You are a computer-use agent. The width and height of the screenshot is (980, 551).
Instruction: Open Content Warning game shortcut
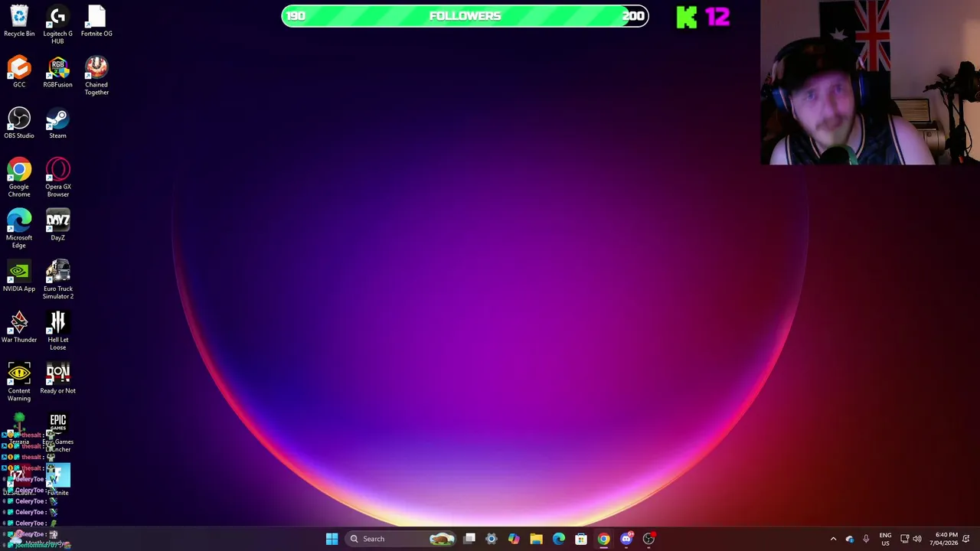pos(19,382)
